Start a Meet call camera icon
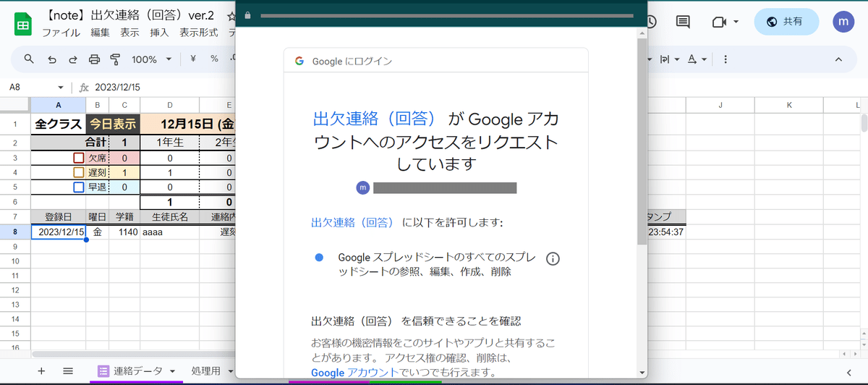 (719, 22)
